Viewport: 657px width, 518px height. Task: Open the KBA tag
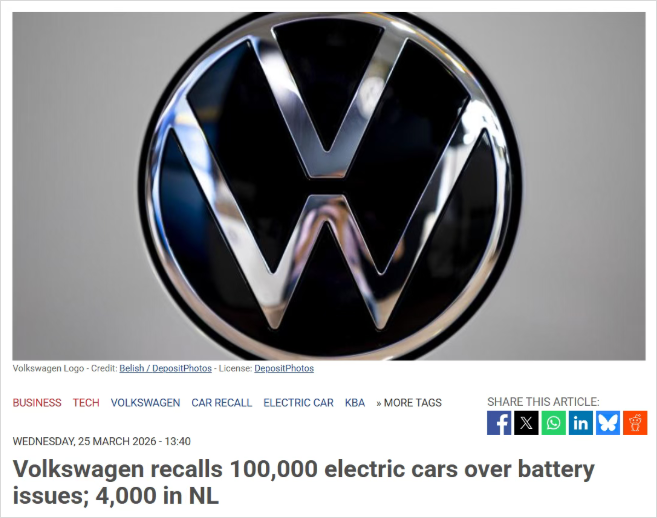point(355,403)
